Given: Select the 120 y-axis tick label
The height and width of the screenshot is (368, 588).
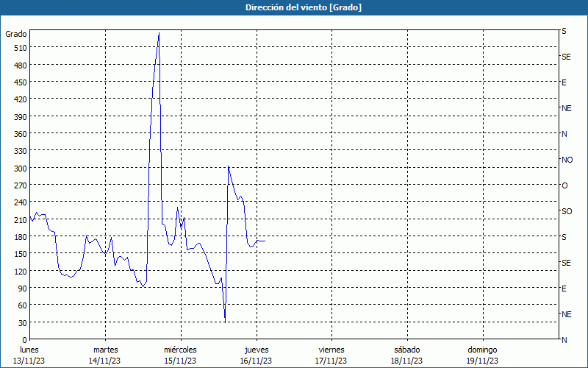Looking at the screenshot, I should point(21,272).
